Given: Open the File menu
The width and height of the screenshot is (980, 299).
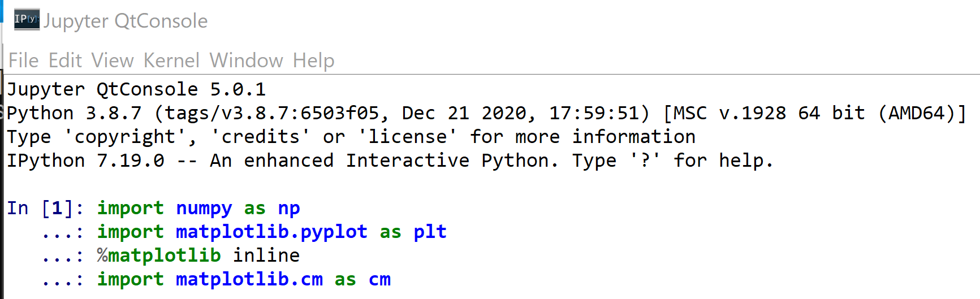Looking at the screenshot, I should pyautogui.click(x=24, y=60).
